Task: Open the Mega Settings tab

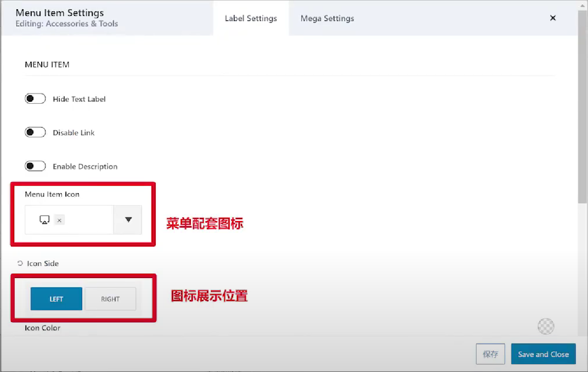Action: point(327,18)
